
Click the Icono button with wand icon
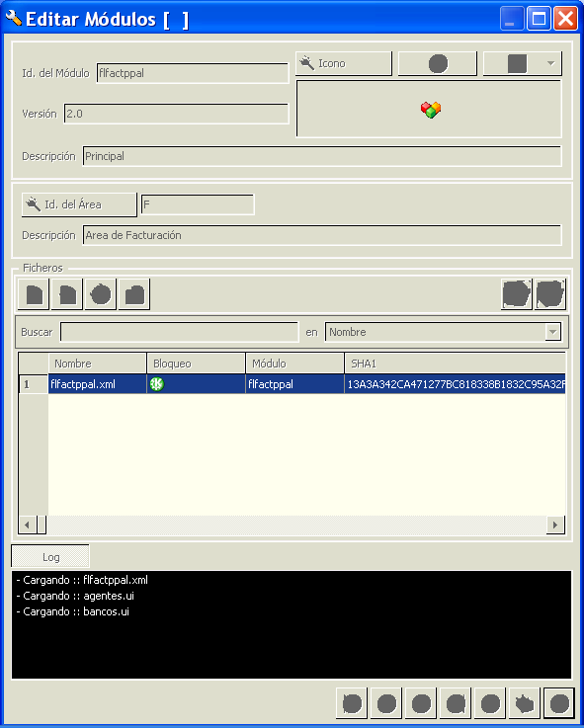pyautogui.click(x=343, y=63)
